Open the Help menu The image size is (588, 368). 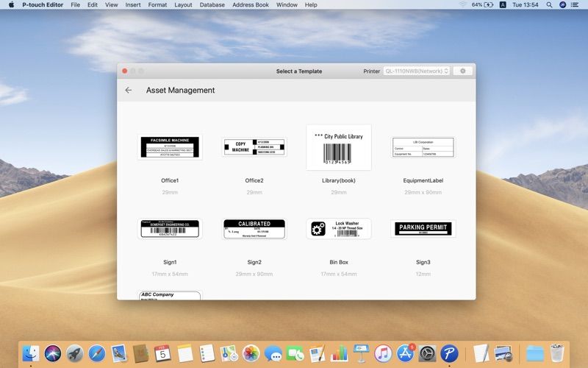point(311,5)
